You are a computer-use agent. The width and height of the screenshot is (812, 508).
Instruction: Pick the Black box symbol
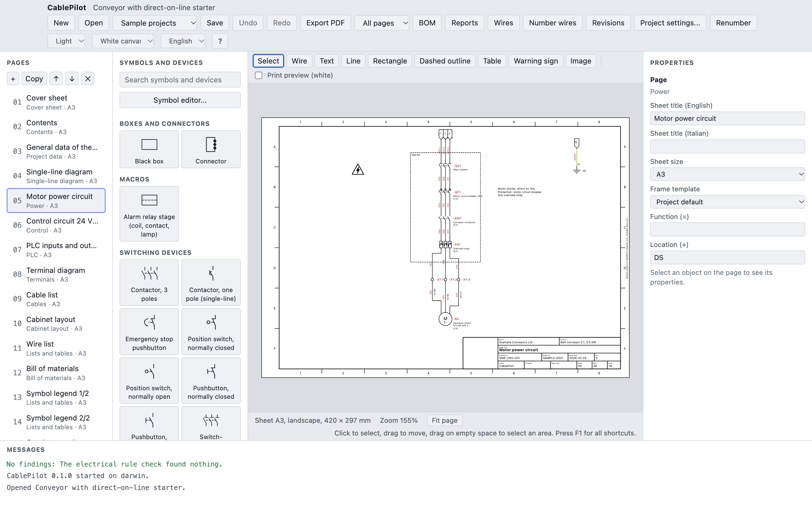149,150
